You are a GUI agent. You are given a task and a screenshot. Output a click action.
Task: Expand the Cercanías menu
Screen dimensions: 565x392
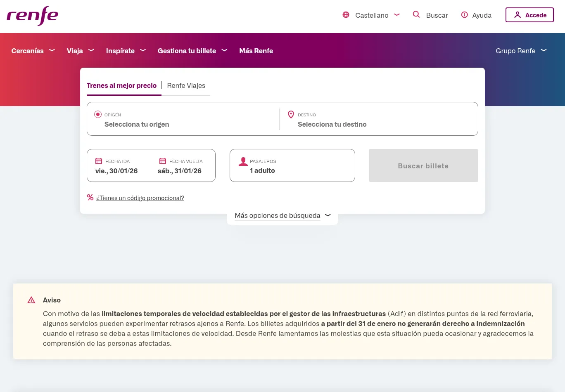pos(33,51)
